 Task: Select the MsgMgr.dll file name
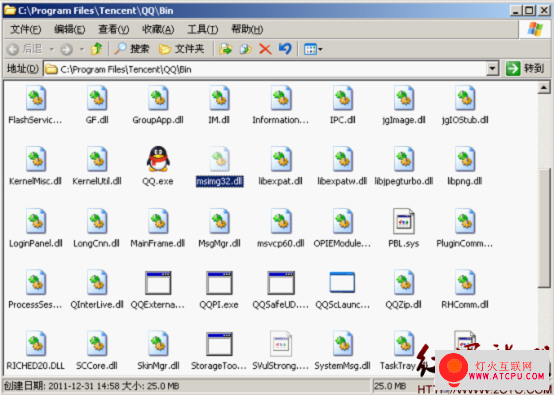click(x=219, y=243)
